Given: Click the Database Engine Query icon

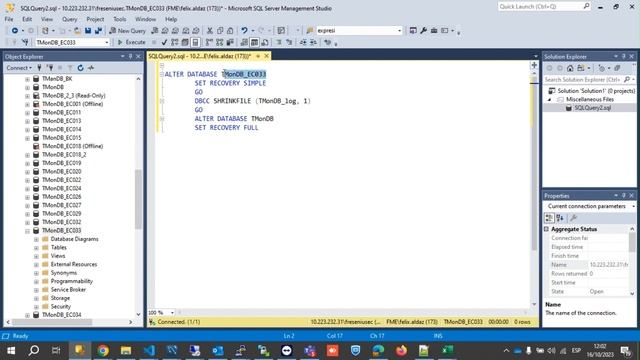Looking at the screenshot, I should (x=155, y=31).
